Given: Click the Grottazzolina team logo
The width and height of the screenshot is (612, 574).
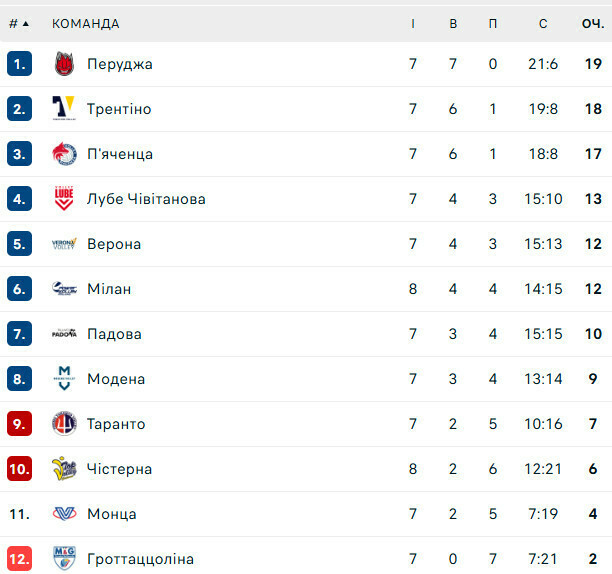Looking at the screenshot, I should click(64, 559).
